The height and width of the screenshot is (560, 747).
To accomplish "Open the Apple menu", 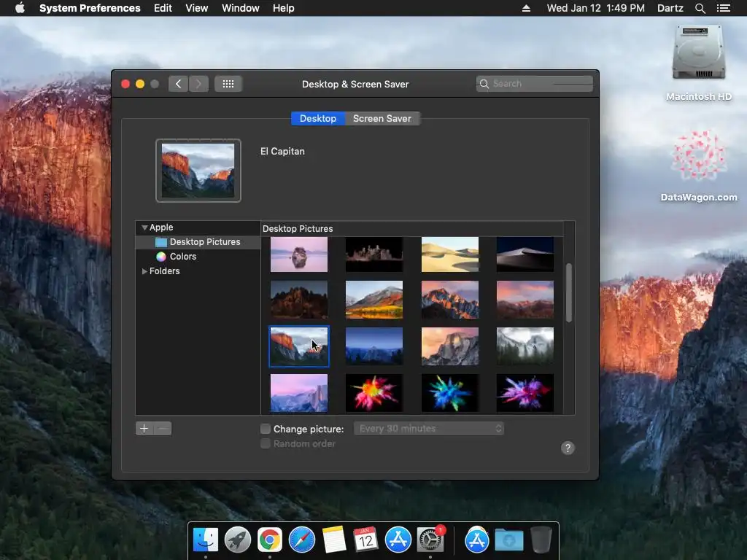I will pos(20,8).
